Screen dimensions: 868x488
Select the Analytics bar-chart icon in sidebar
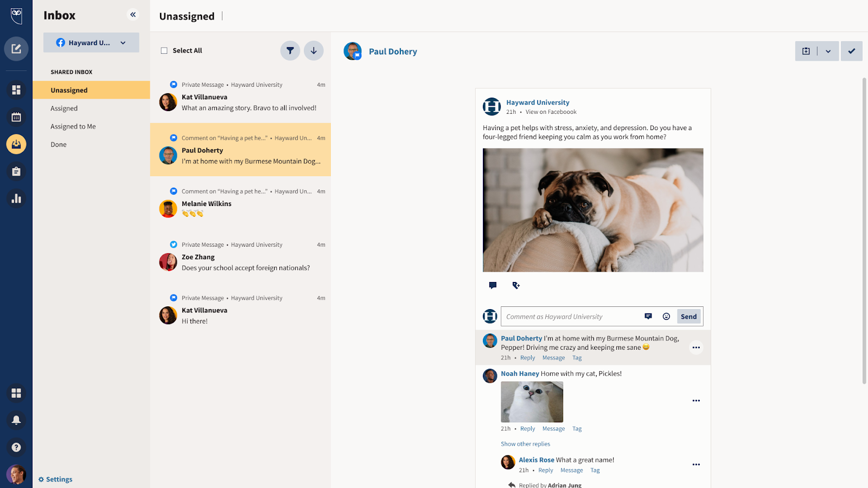click(16, 198)
